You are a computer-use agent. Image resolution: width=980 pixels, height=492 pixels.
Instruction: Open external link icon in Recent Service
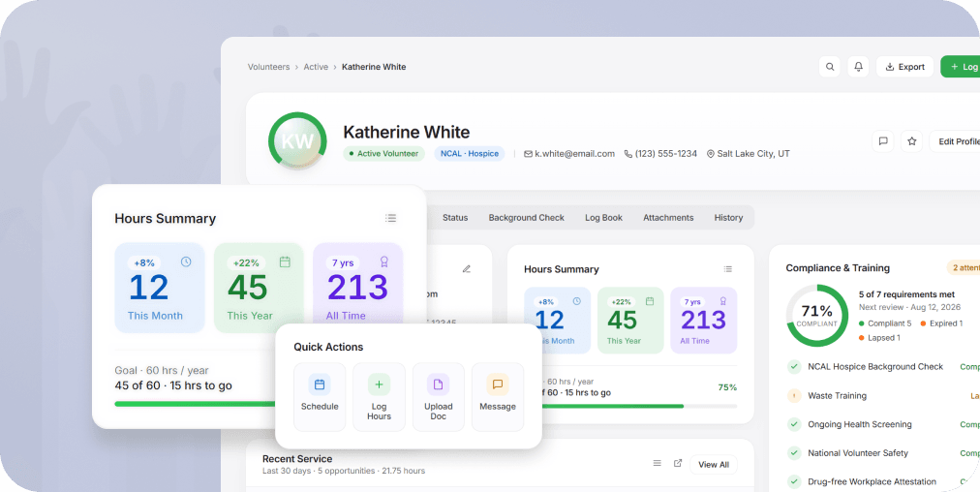[678, 463]
